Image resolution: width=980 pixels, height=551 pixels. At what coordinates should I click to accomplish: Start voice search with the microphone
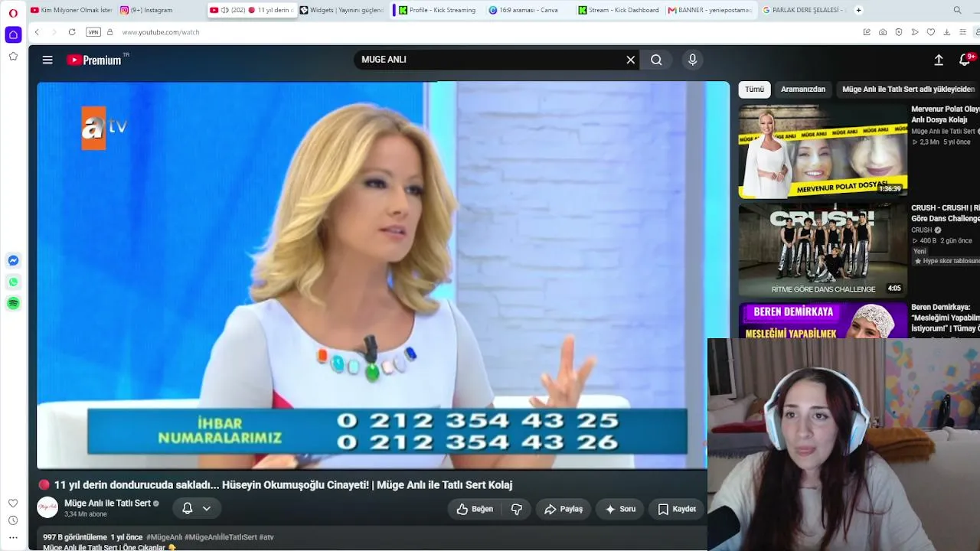pyautogui.click(x=692, y=60)
